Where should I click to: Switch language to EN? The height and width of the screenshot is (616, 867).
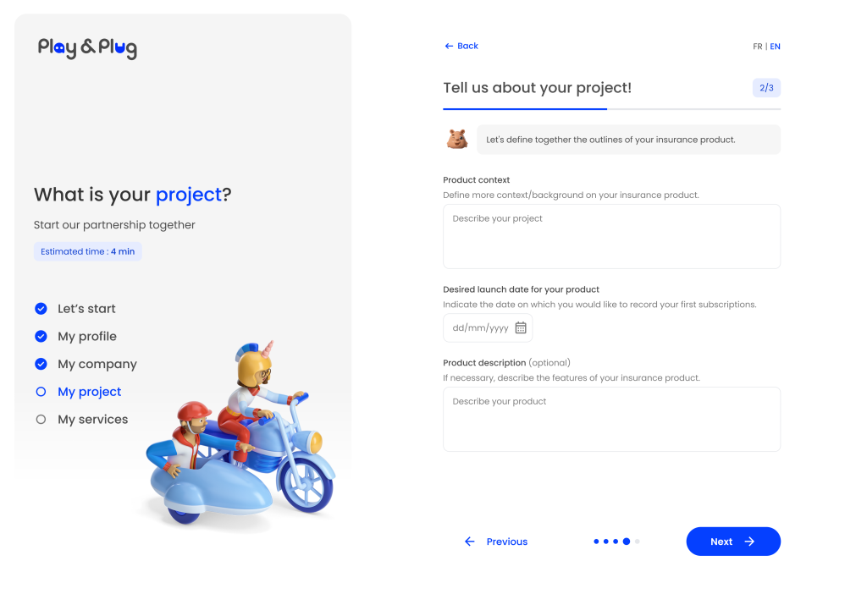(x=776, y=47)
